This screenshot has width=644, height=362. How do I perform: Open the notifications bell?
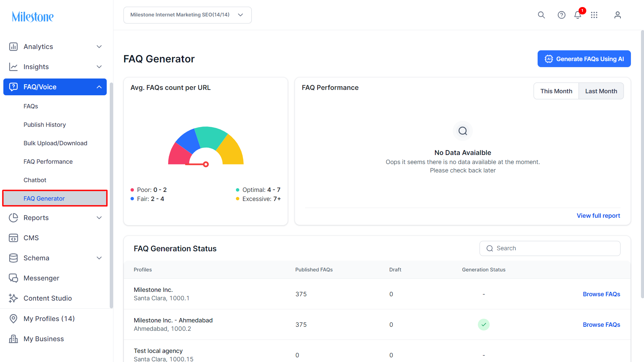pyautogui.click(x=578, y=15)
